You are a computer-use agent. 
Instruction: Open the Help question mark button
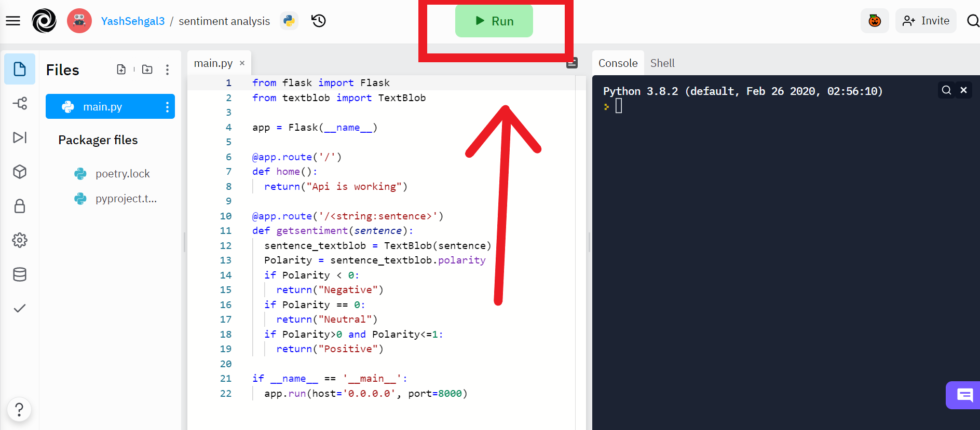click(x=19, y=410)
